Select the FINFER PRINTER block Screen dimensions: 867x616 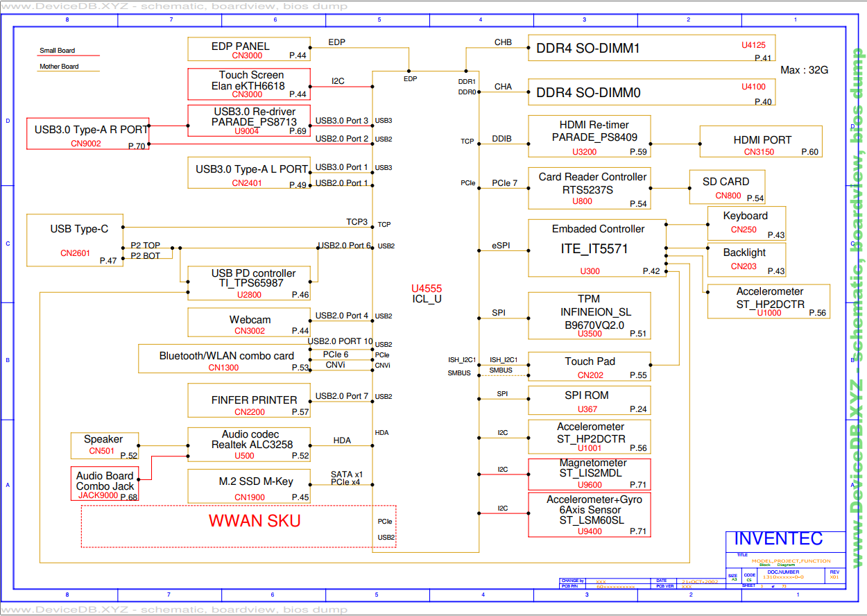point(249,401)
